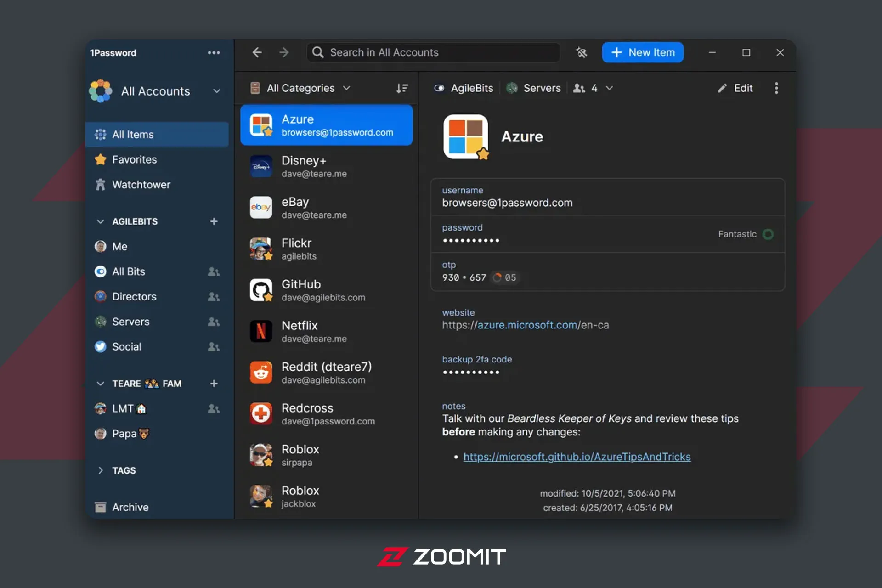Screen dimensions: 882x588
Task: Select the Azure item in list
Action: [x=326, y=125]
